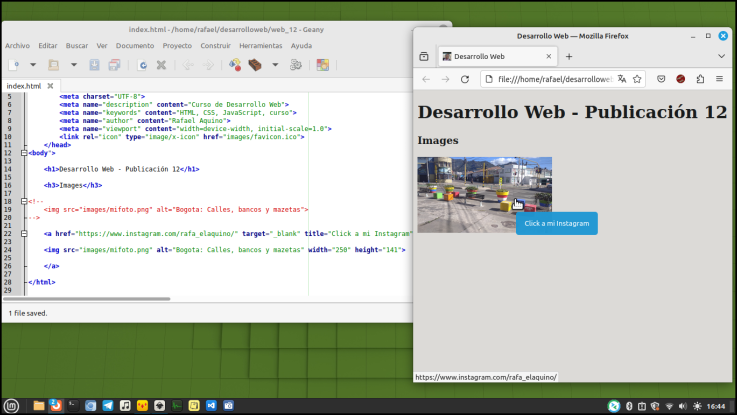
Task: Collapse the body fold marker on line 12
Action: 24,153
